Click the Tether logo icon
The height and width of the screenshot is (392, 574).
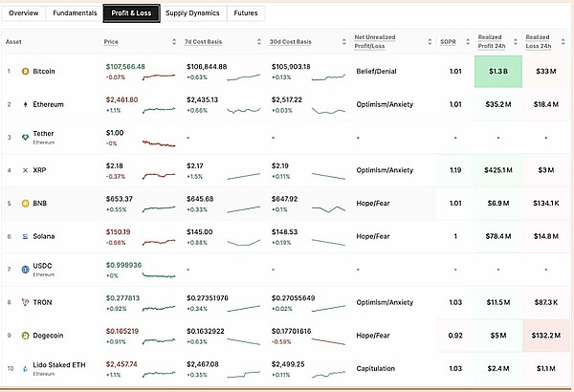[25, 137]
